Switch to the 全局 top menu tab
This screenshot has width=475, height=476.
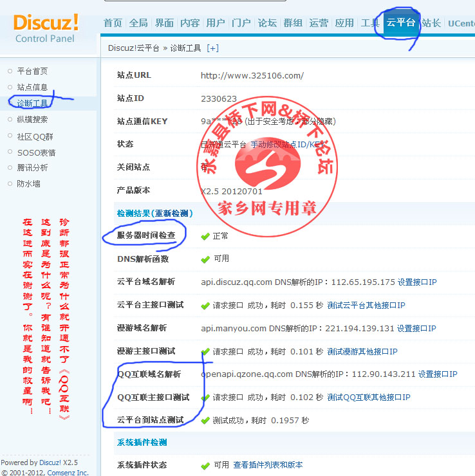[138, 23]
